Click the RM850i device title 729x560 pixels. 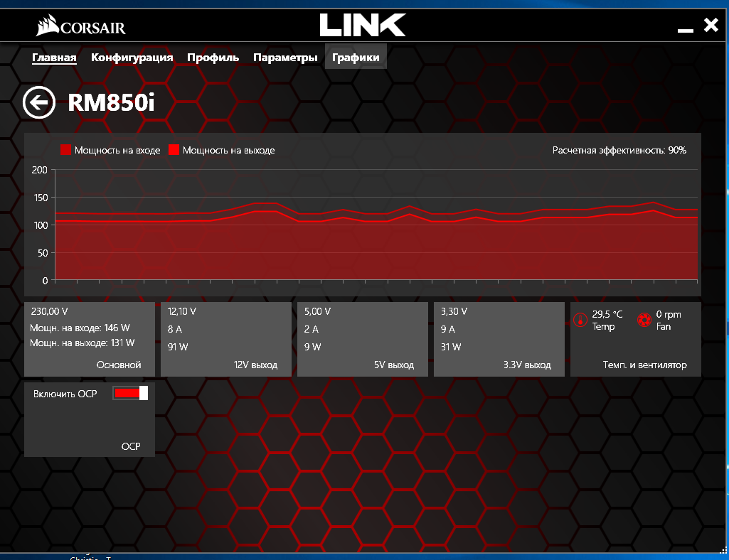pyautogui.click(x=111, y=102)
